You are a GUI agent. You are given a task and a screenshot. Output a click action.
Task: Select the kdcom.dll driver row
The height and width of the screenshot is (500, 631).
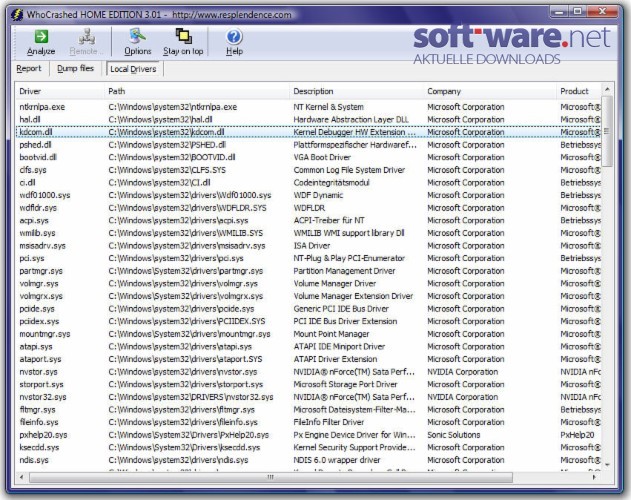308,132
